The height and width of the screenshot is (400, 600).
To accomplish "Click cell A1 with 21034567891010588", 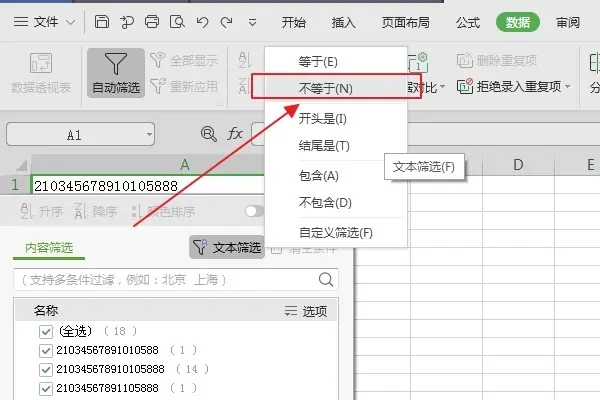I will 148,186.
